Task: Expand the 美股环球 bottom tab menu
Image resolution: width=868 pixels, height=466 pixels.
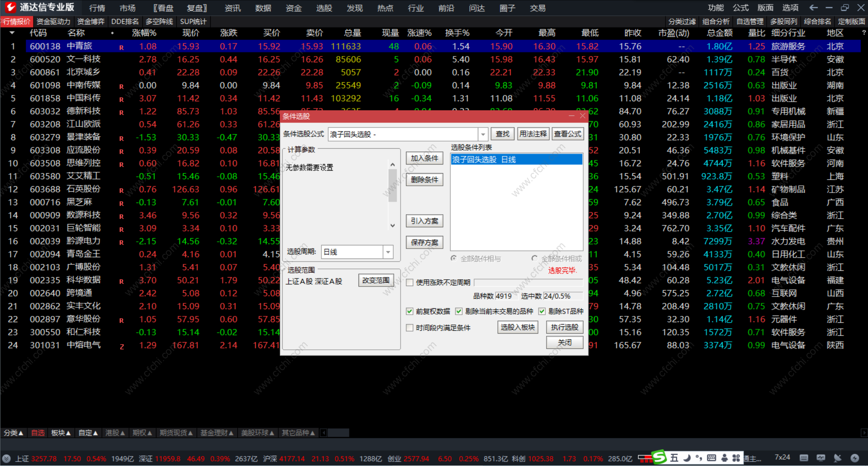Action: tap(258, 433)
